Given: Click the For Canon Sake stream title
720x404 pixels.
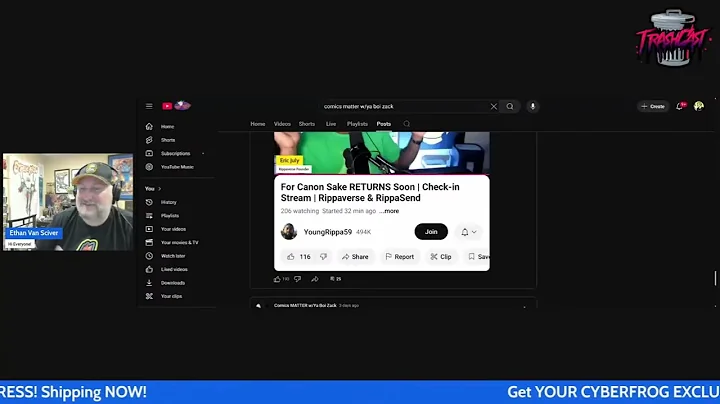Looking at the screenshot, I should tap(370, 192).
